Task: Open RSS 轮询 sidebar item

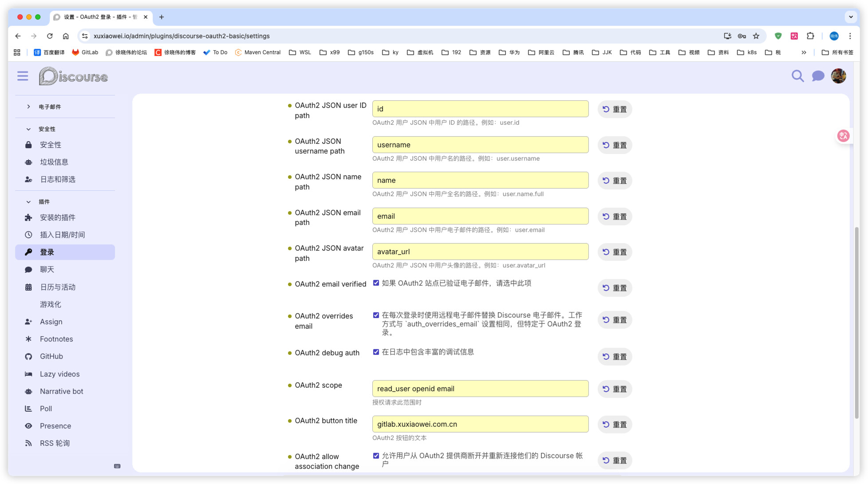Action: coord(55,443)
